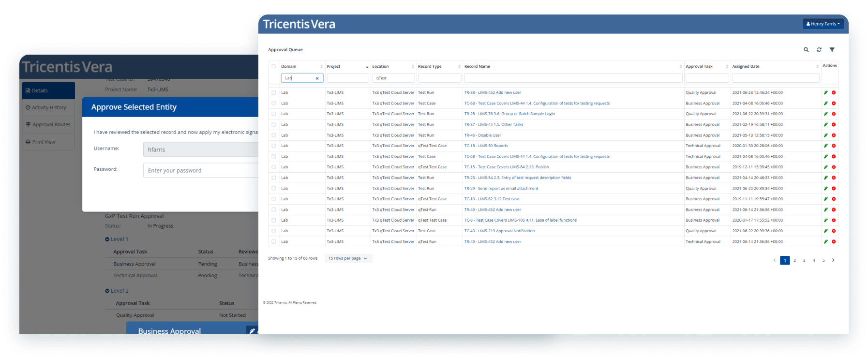Go to page 5 of results
Screen dimensions: 868x358
click(x=823, y=260)
